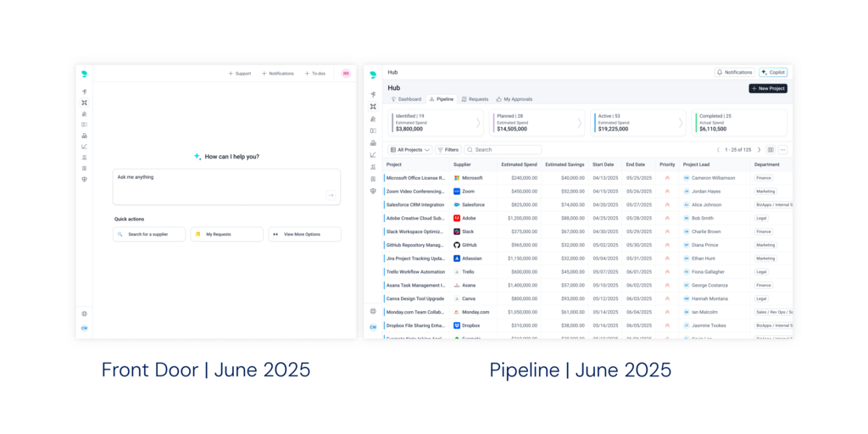
Task: Expand the Active stage card chevron
Action: (680, 123)
